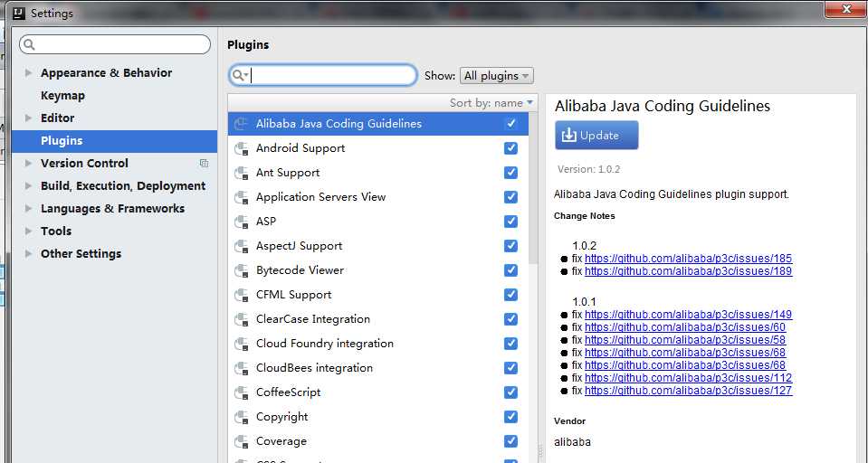
Task: Toggle the CFML Support checkbox
Action: [510, 295]
